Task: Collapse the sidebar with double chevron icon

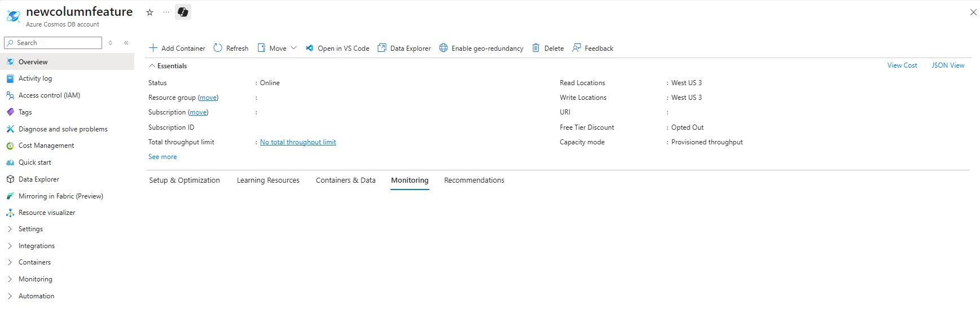Action: tap(126, 43)
